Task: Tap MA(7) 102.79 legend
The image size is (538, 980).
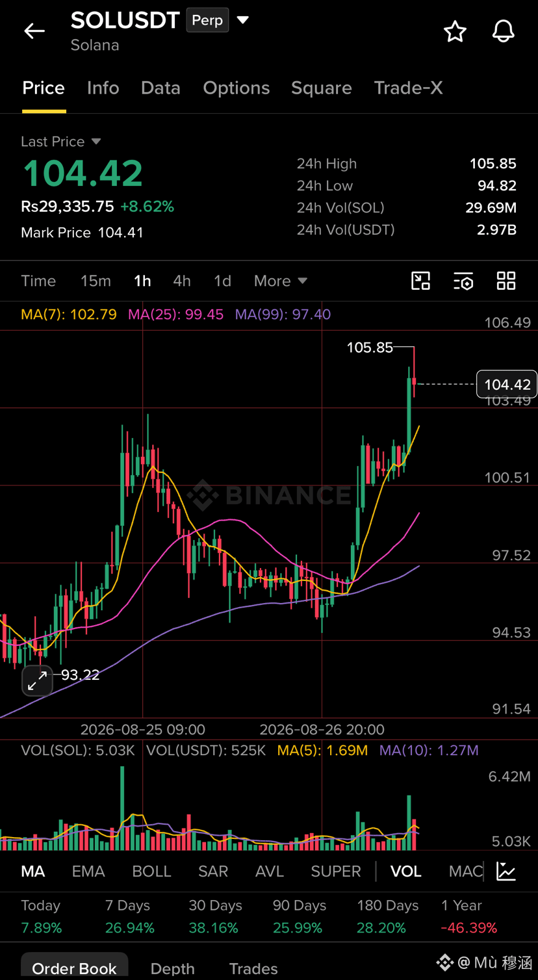Action: (x=69, y=315)
